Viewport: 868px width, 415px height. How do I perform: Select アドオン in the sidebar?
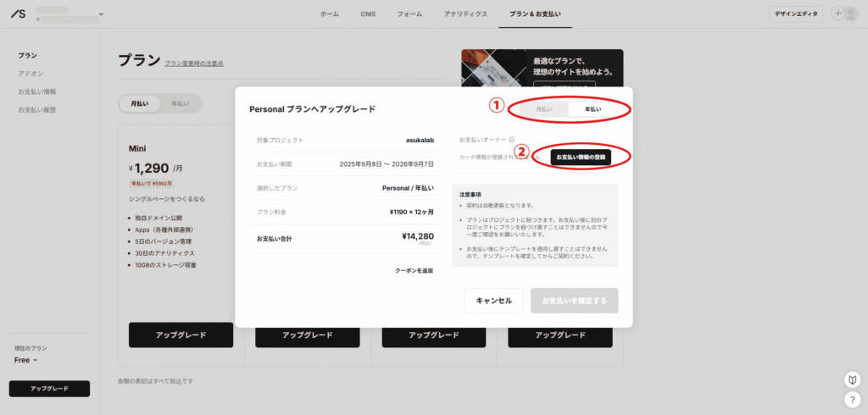(31, 74)
